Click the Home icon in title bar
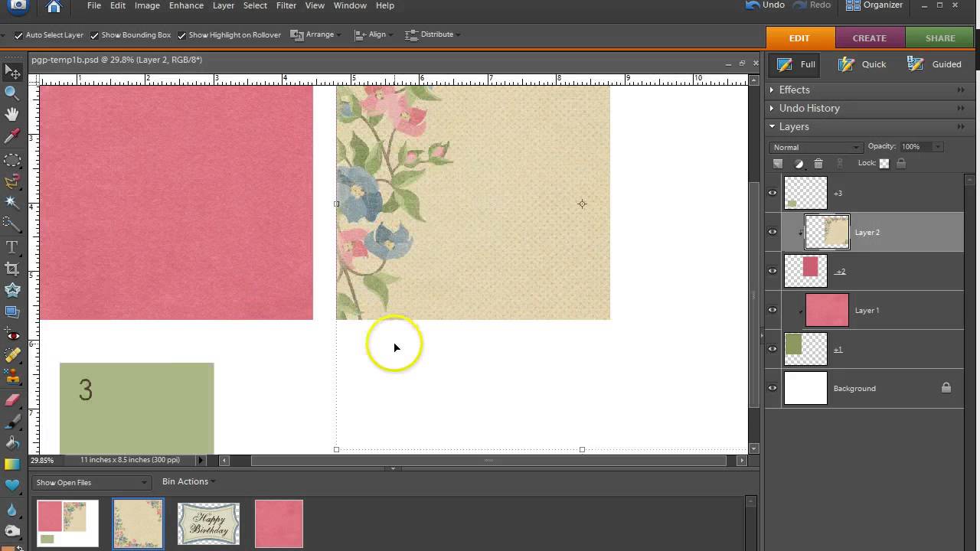 [x=54, y=7]
